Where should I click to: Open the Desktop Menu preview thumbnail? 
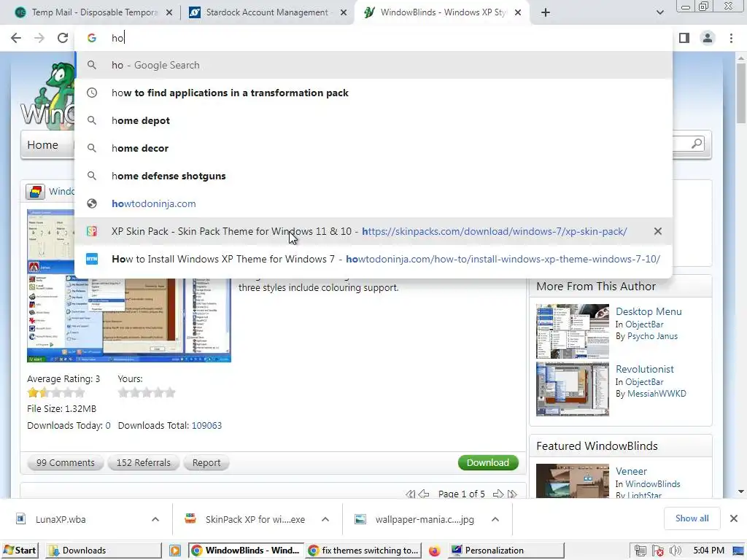pyautogui.click(x=573, y=331)
